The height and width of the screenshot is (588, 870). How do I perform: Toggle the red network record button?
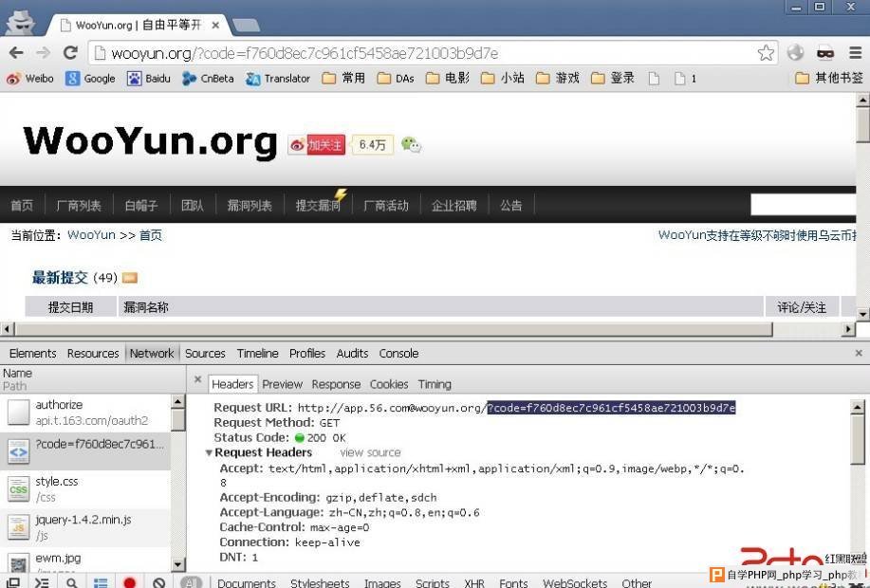pyautogui.click(x=129, y=582)
